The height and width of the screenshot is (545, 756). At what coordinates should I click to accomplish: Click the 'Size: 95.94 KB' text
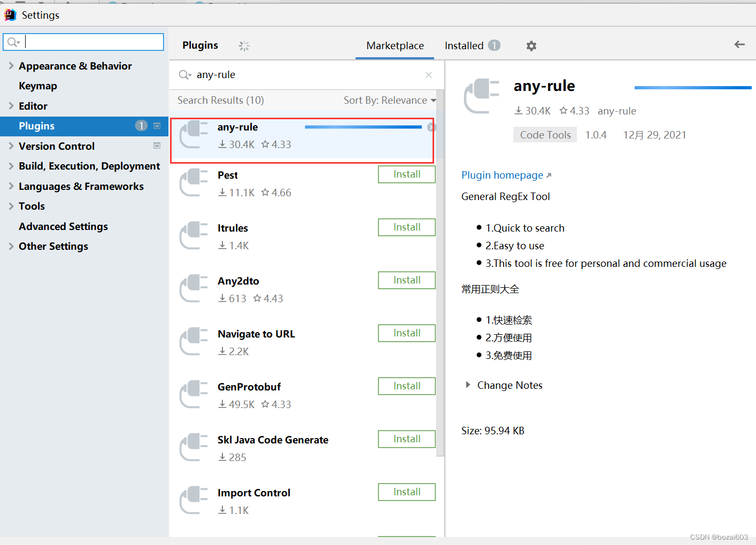coord(493,431)
